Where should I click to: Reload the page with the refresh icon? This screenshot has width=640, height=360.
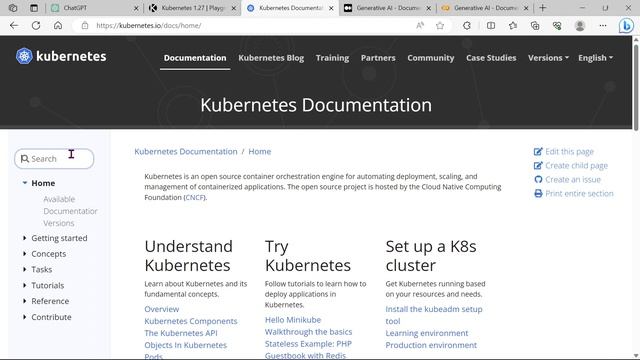pyautogui.click(x=36, y=25)
